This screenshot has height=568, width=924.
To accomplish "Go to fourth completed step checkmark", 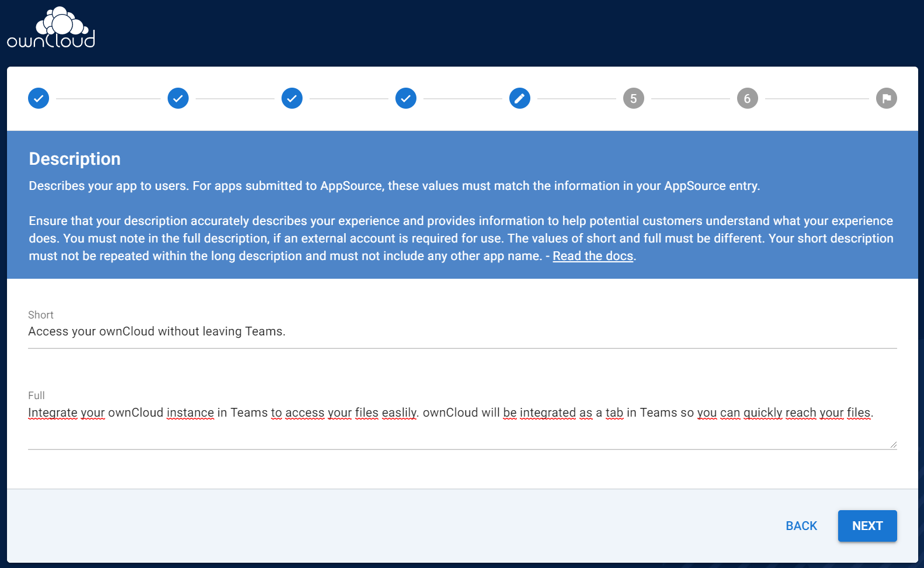I will (406, 98).
